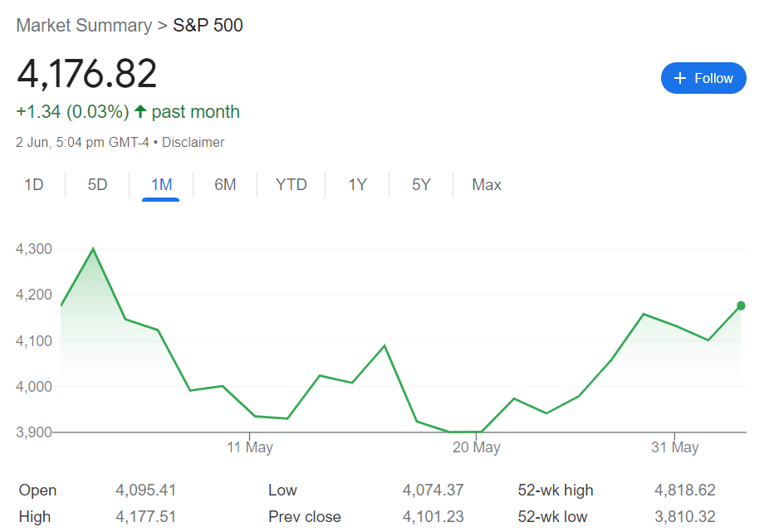The image size is (764, 532).
Task: Select the 5D time range tab
Action: [97, 184]
